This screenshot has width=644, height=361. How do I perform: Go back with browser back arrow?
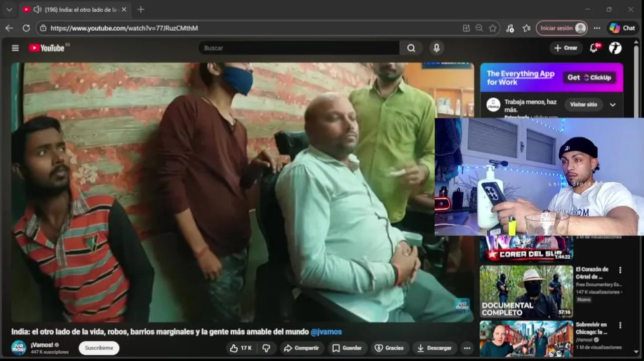[x=9, y=28]
